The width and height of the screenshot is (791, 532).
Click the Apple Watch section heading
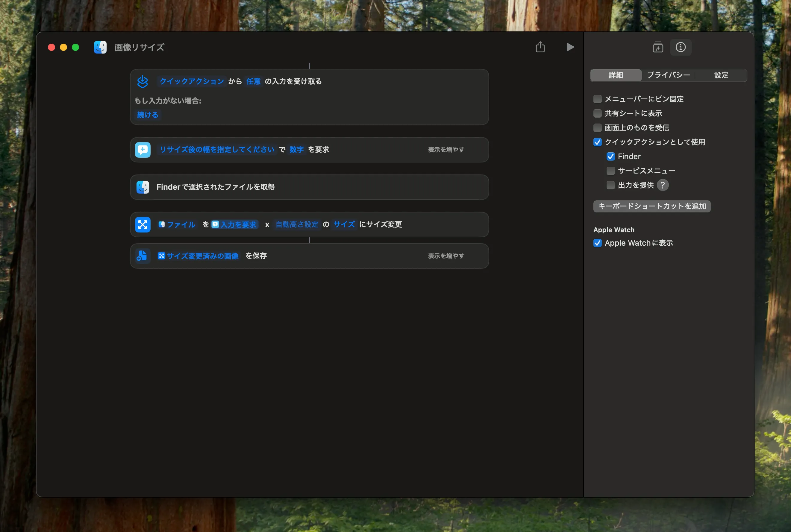click(x=614, y=230)
